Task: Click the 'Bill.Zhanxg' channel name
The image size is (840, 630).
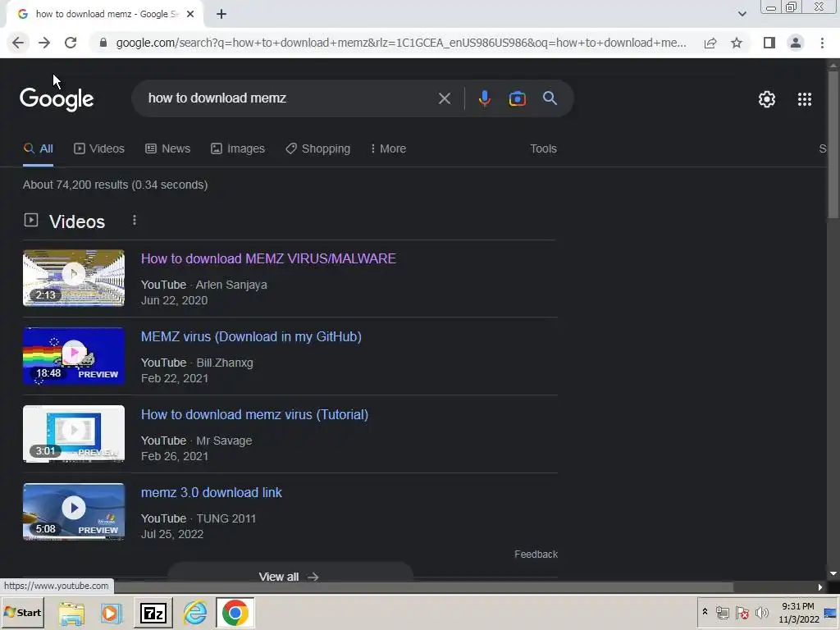Action: (x=225, y=363)
